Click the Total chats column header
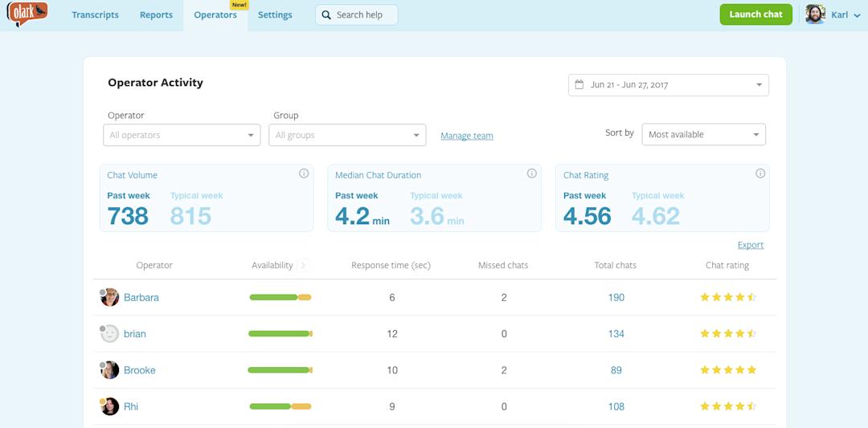This screenshot has height=428, width=868. click(x=616, y=266)
